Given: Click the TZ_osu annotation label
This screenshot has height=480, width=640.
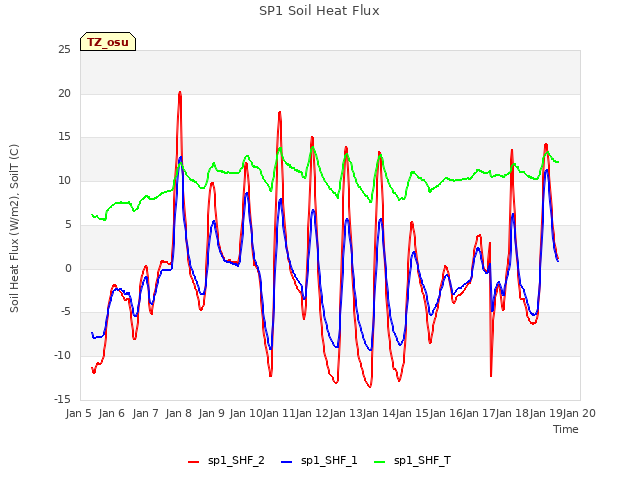Looking at the screenshot, I should (x=108, y=42).
